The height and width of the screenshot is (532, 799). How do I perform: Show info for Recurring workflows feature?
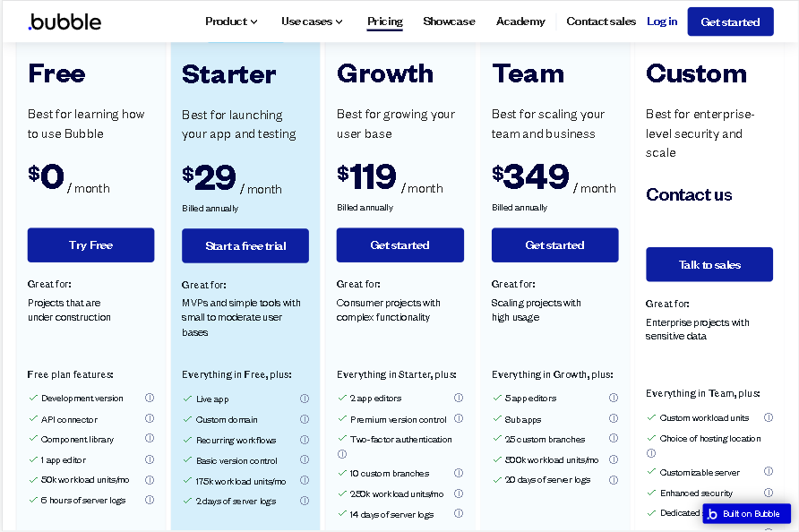[305, 439]
